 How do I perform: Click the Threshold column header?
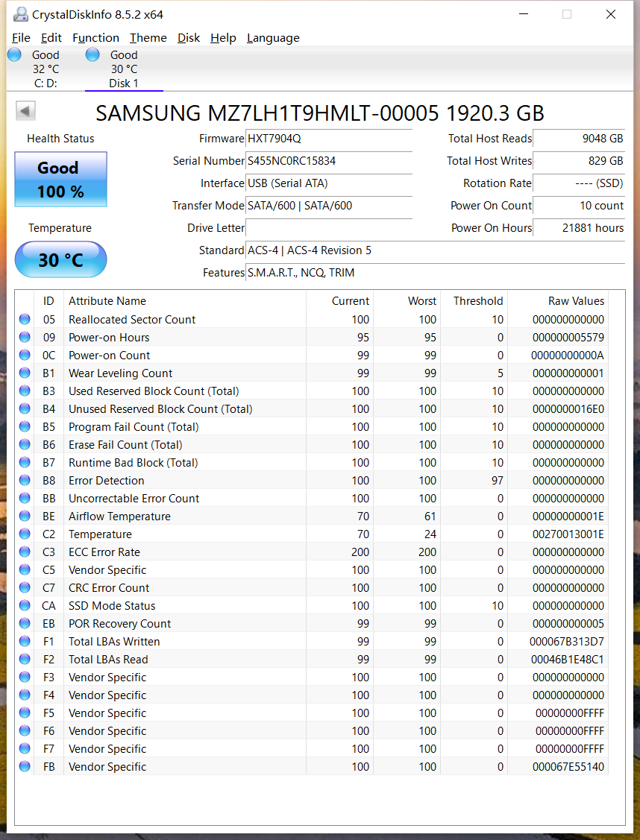click(474, 301)
